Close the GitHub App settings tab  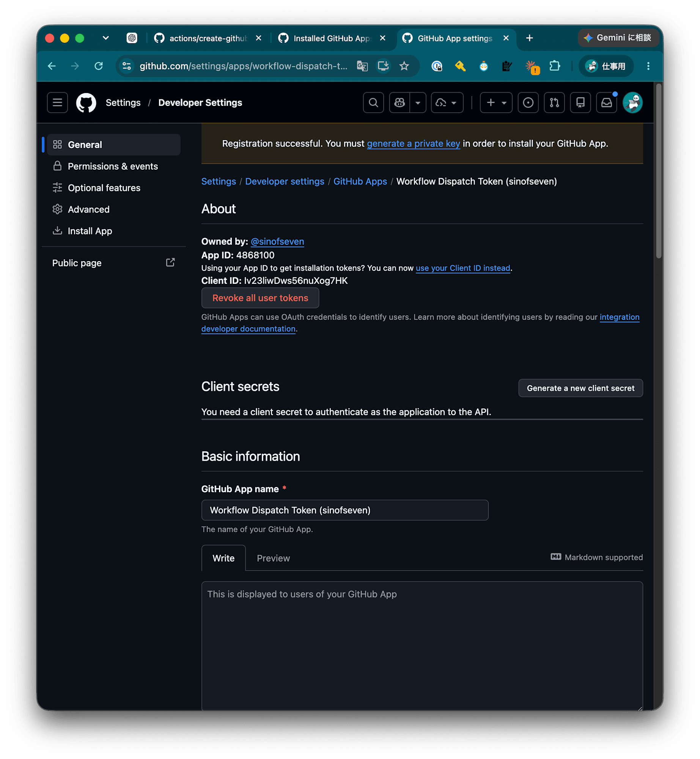pyautogui.click(x=505, y=38)
